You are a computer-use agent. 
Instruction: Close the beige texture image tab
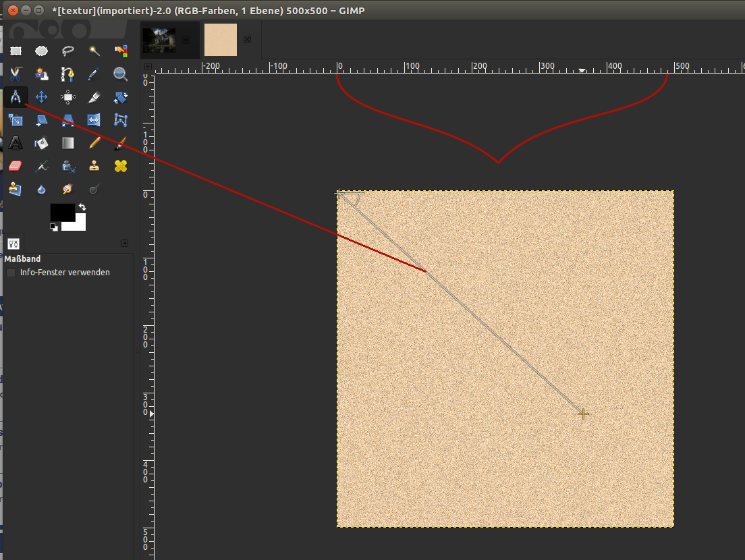247,40
